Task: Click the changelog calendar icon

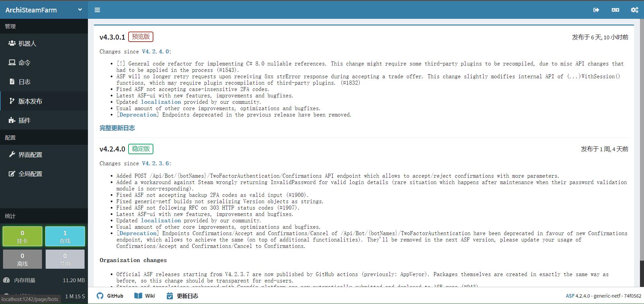Action: (170, 296)
